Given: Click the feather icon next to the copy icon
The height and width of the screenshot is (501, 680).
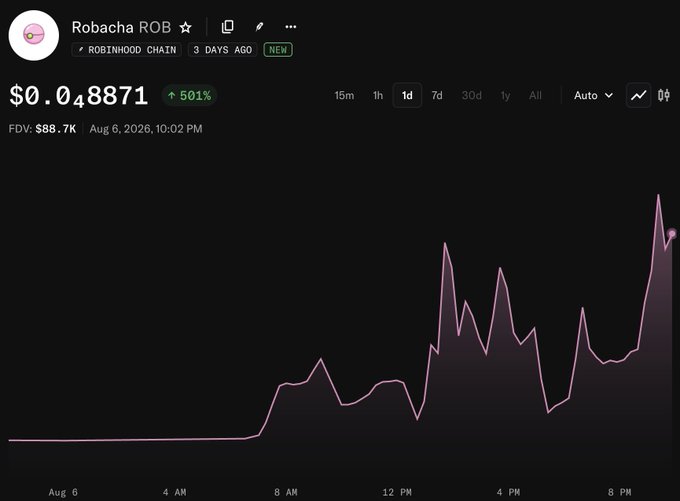Looking at the screenshot, I should [x=259, y=27].
